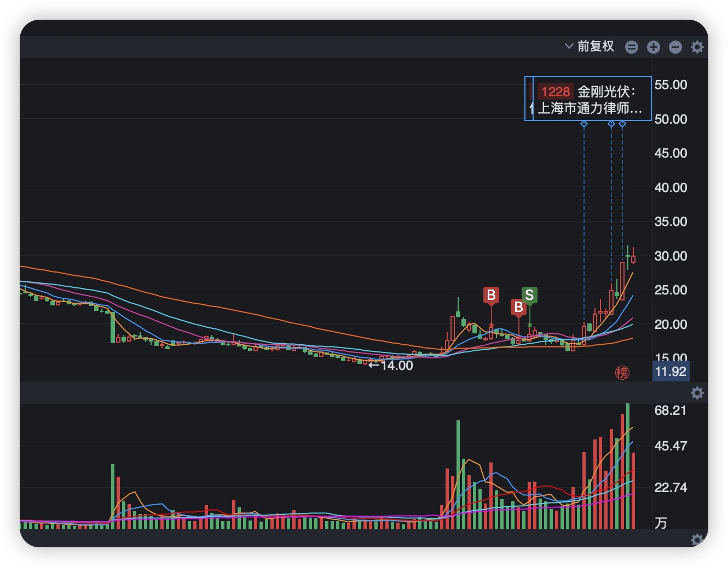The image size is (728, 567).
Task: Zoom out the chart with minus icon
Action: pyautogui.click(x=675, y=47)
